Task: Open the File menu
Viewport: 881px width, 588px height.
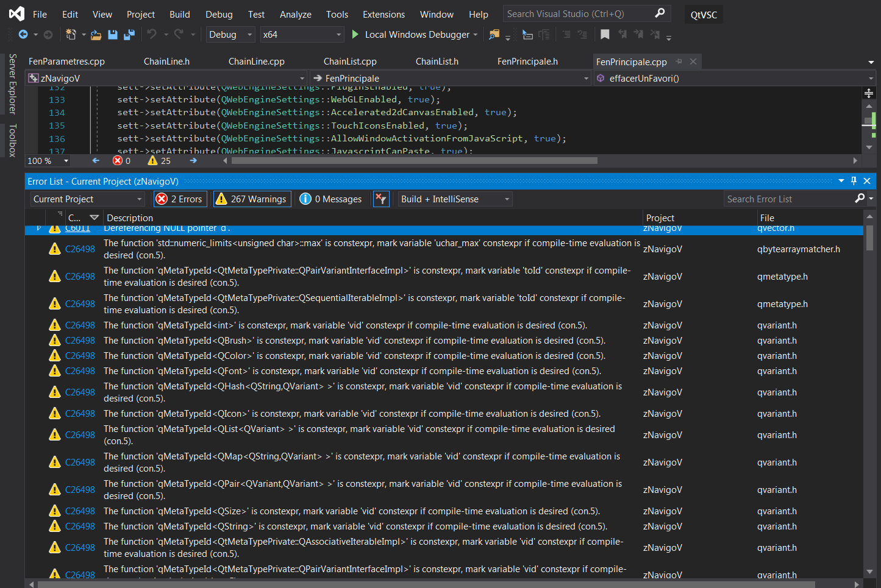Action: [40, 14]
